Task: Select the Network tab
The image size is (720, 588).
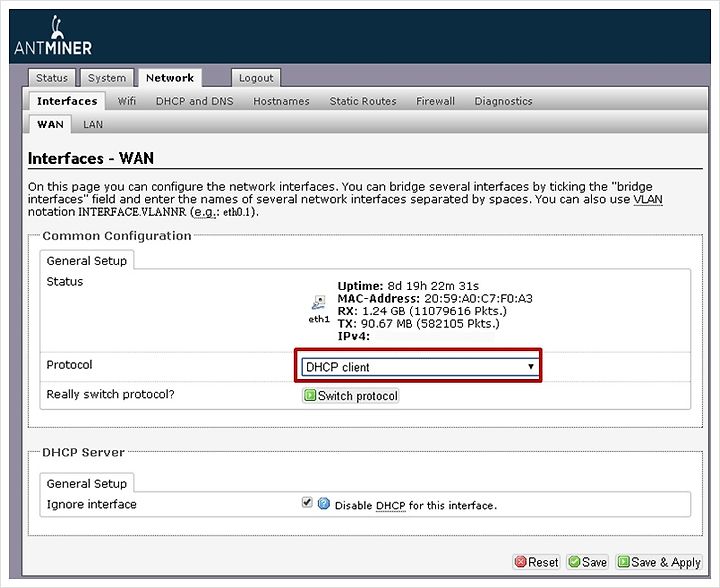Action: point(170,78)
